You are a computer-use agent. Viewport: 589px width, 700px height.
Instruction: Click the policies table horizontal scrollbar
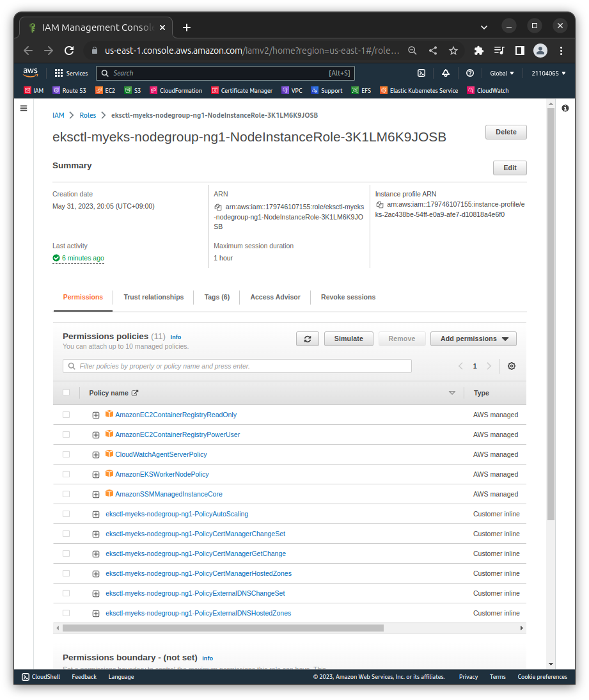click(223, 628)
